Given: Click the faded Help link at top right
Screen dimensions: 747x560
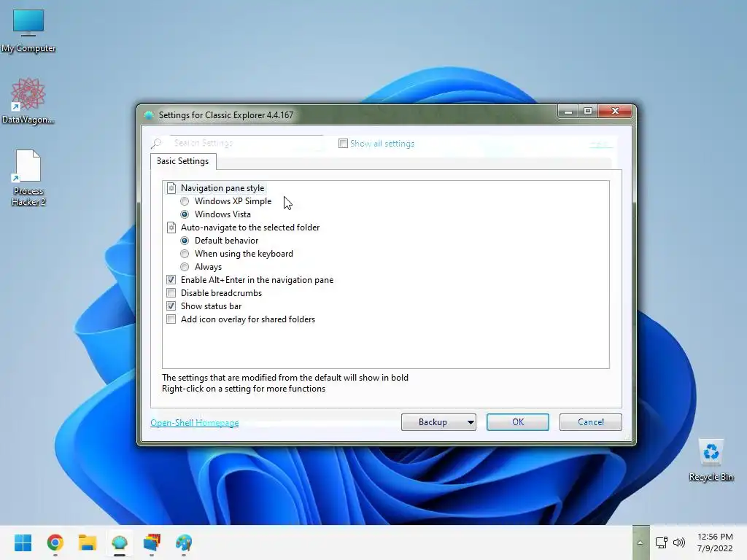Looking at the screenshot, I should click(601, 144).
